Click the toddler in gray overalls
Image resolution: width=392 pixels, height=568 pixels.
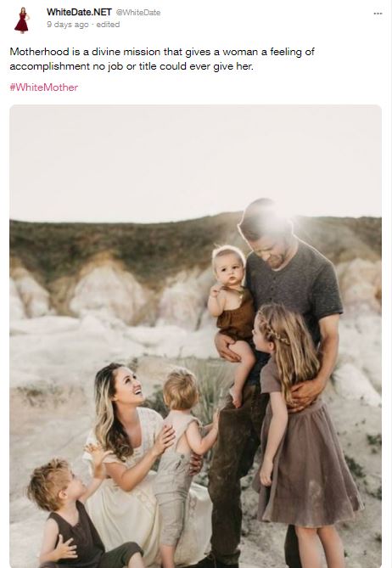179,457
